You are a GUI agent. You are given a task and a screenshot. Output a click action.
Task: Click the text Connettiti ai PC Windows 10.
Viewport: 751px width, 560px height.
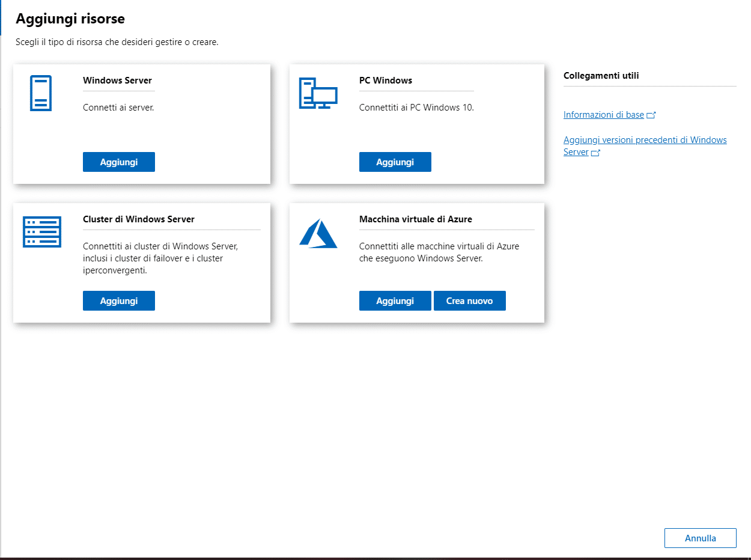(417, 108)
